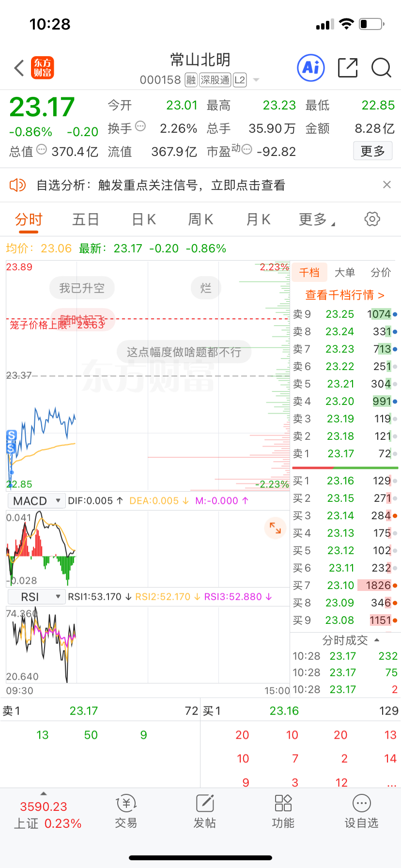Tap the 功能 grid icon
The height and width of the screenshot is (868, 401).
coord(283,803)
